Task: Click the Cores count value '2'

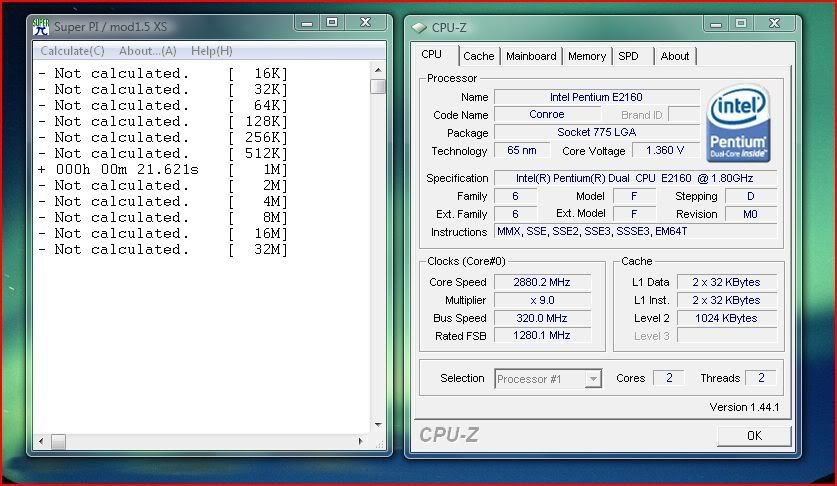Action: pos(669,378)
